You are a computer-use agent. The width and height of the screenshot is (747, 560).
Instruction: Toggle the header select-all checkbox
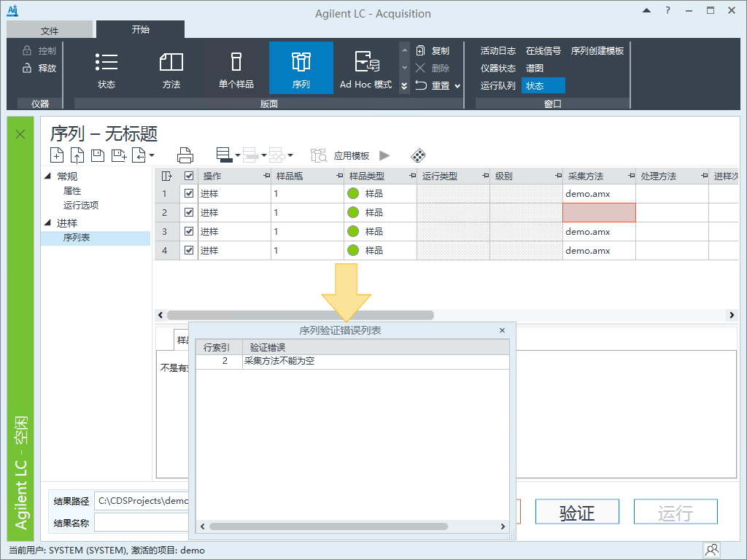pyautogui.click(x=189, y=176)
